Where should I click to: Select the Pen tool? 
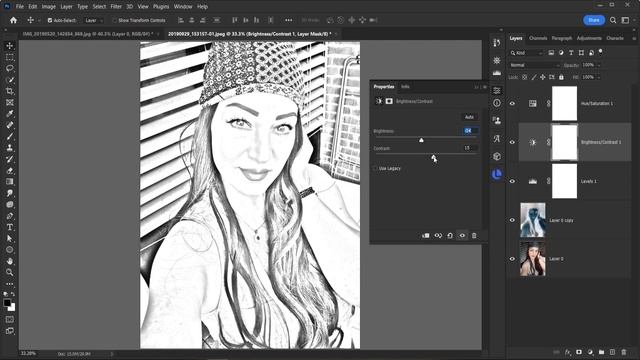tap(10, 216)
